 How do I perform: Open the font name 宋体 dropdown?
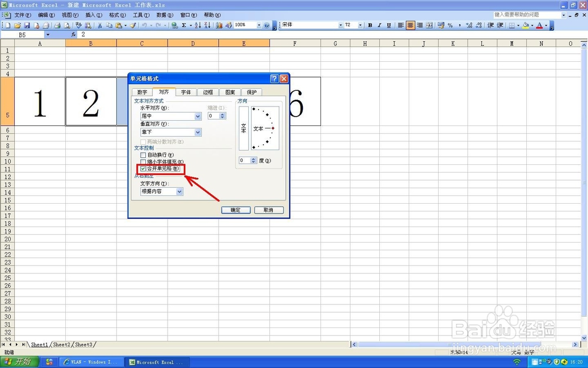(x=340, y=25)
